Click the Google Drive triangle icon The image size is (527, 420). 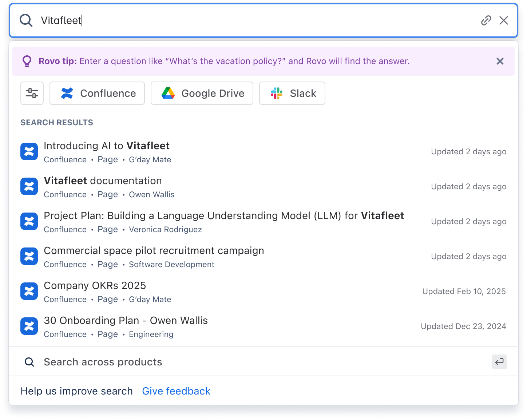coord(168,93)
